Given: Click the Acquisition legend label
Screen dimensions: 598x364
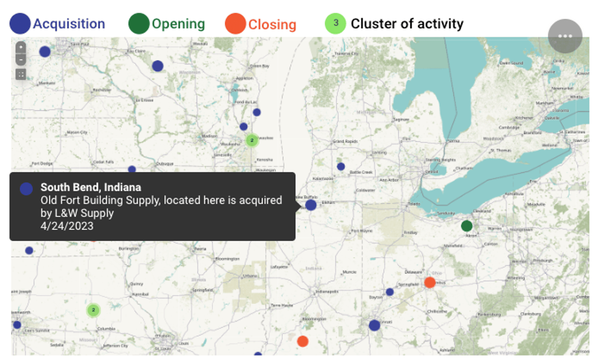Looking at the screenshot, I should tap(69, 24).
